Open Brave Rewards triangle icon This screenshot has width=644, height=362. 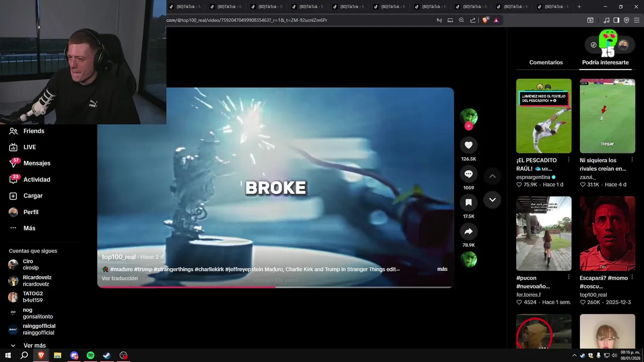[x=496, y=20]
